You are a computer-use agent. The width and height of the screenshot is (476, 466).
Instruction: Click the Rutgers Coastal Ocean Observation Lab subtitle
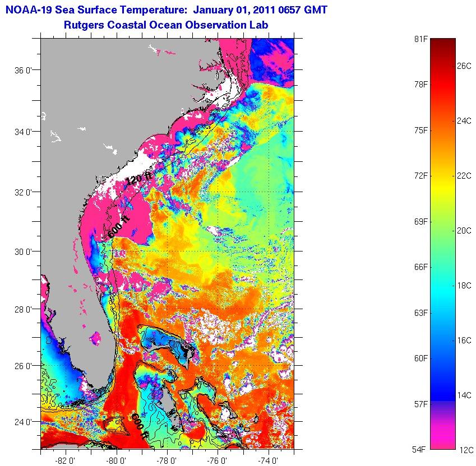coord(166,25)
